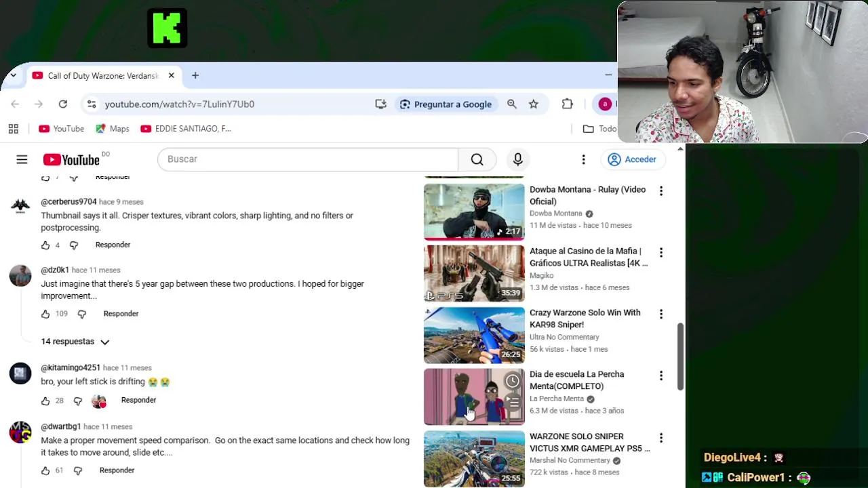The width and height of the screenshot is (868, 488).
Task: Reply to @kitamingo4251 comment via Responder
Action: (x=138, y=400)
